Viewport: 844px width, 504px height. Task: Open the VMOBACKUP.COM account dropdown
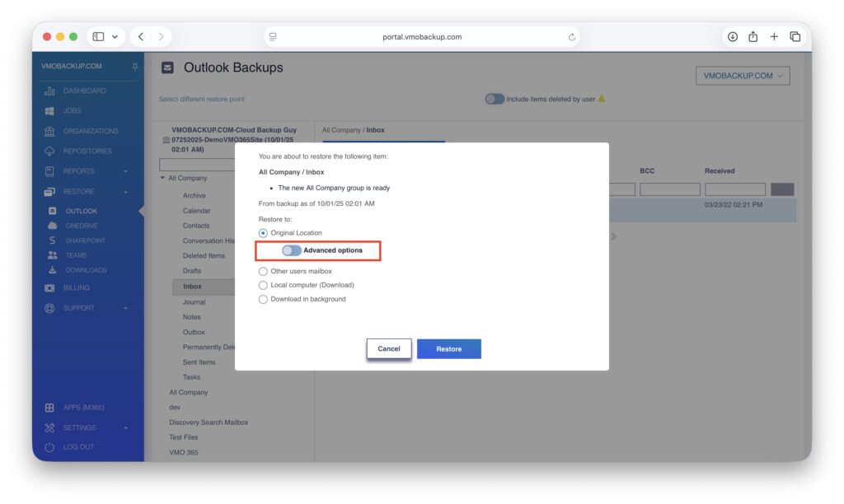743,76
